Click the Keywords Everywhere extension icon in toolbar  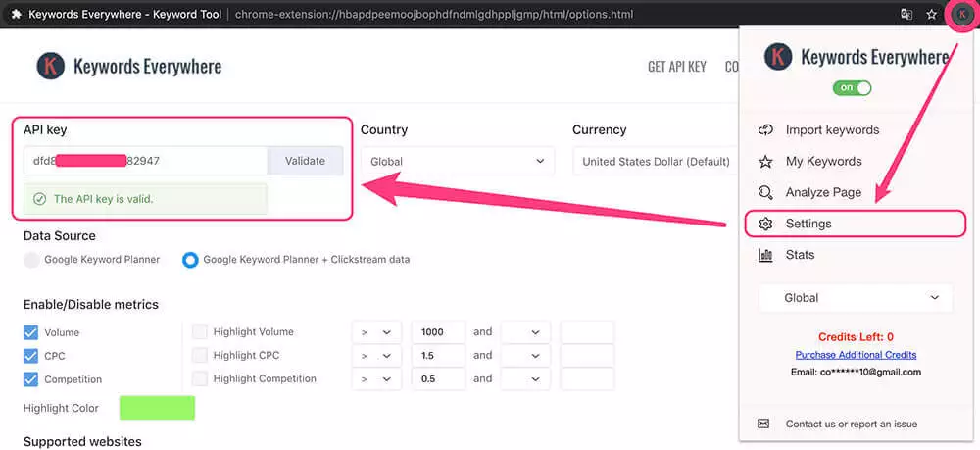[x=961, y=15]
